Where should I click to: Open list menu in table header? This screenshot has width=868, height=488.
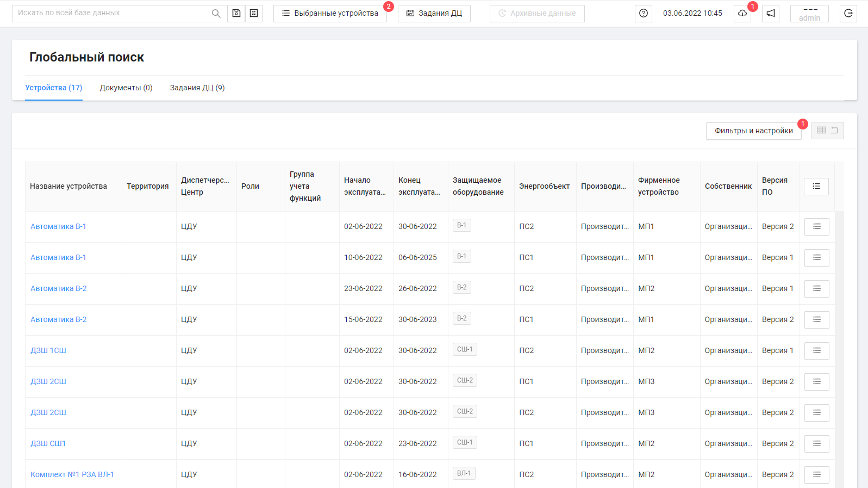(x=816, y=187)
